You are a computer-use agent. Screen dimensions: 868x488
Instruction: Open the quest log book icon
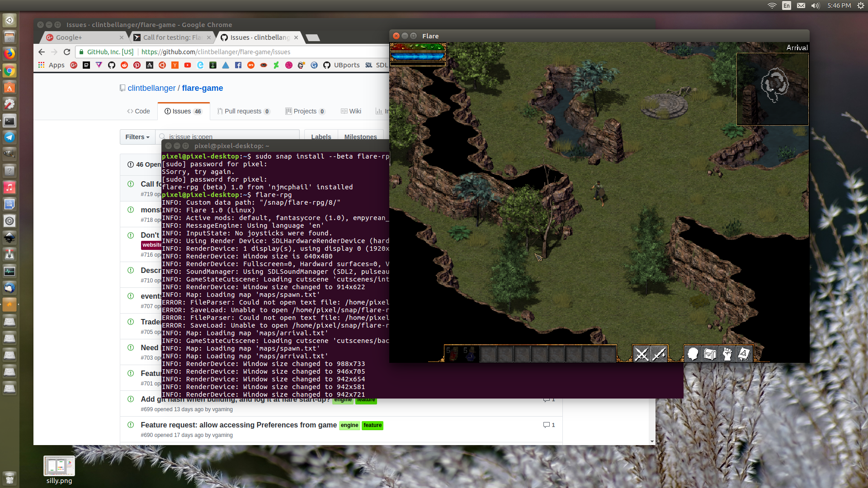(744, 354)
